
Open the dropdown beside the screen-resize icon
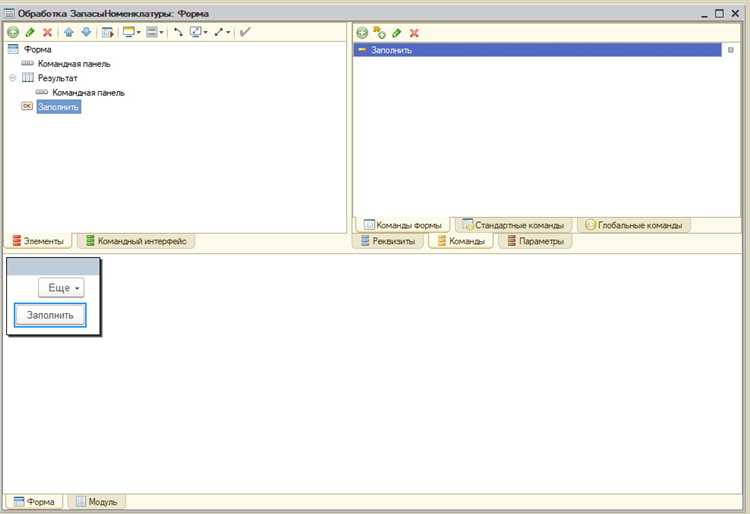click(206, 33)
